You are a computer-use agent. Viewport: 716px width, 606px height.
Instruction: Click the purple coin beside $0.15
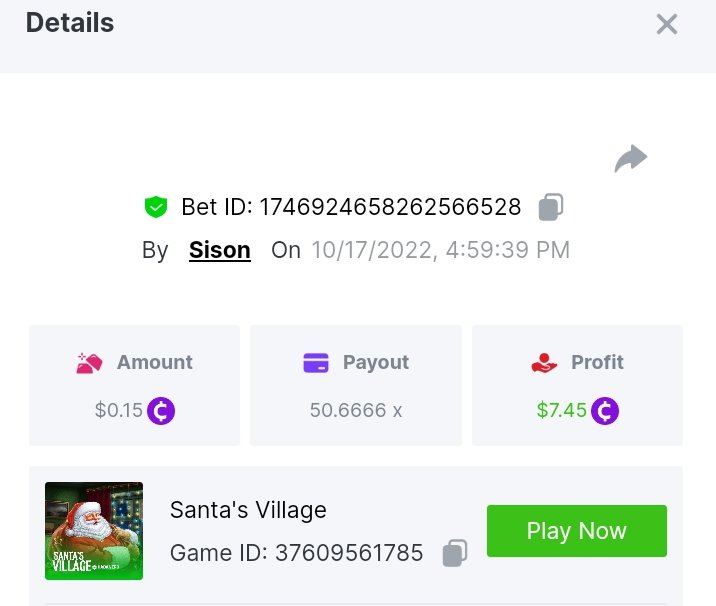pyautogui.click(x=161, y=411)
